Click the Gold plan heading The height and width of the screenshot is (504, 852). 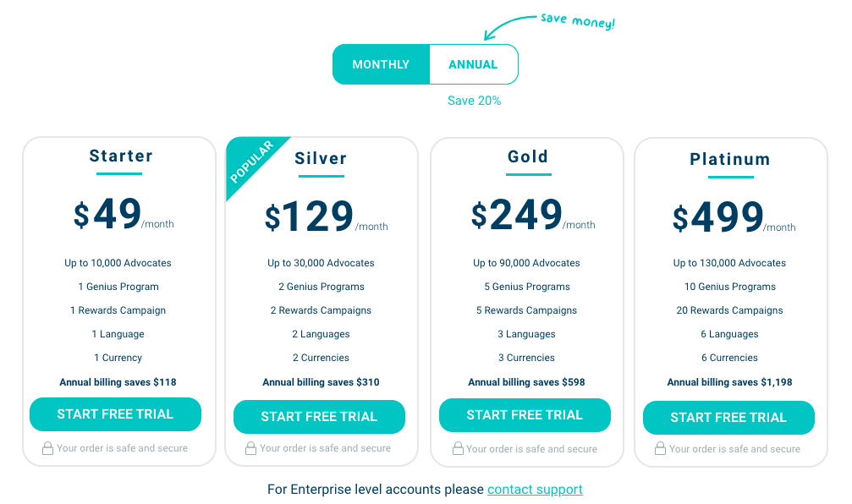(528, 156)
